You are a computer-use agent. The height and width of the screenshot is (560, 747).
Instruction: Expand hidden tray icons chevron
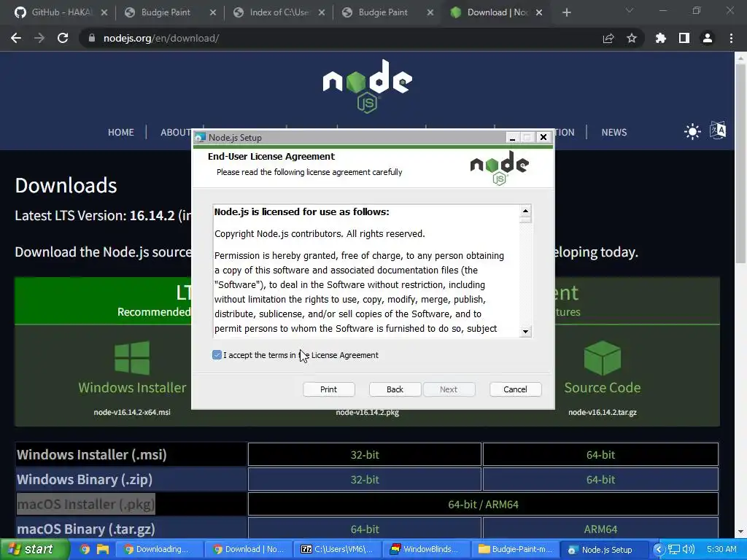click(659, 549)
